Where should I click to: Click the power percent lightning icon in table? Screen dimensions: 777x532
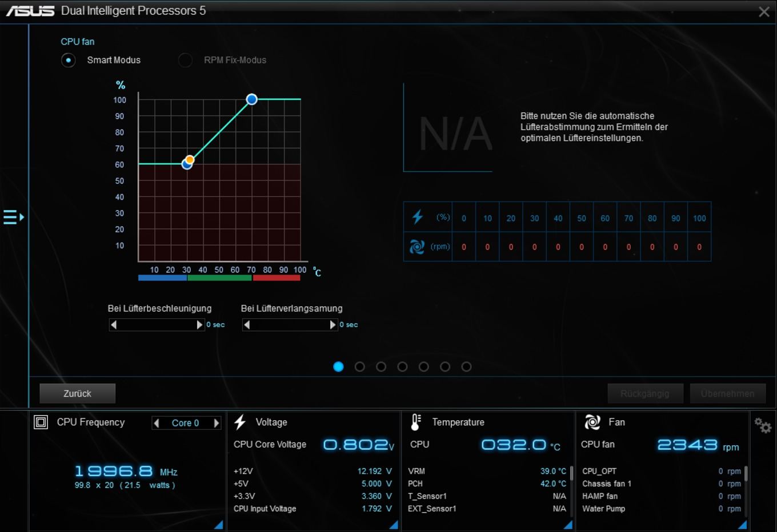point(418,217)
